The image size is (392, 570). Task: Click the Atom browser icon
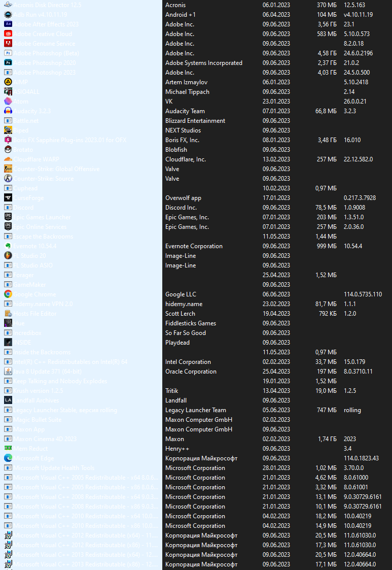click(8, 102)
